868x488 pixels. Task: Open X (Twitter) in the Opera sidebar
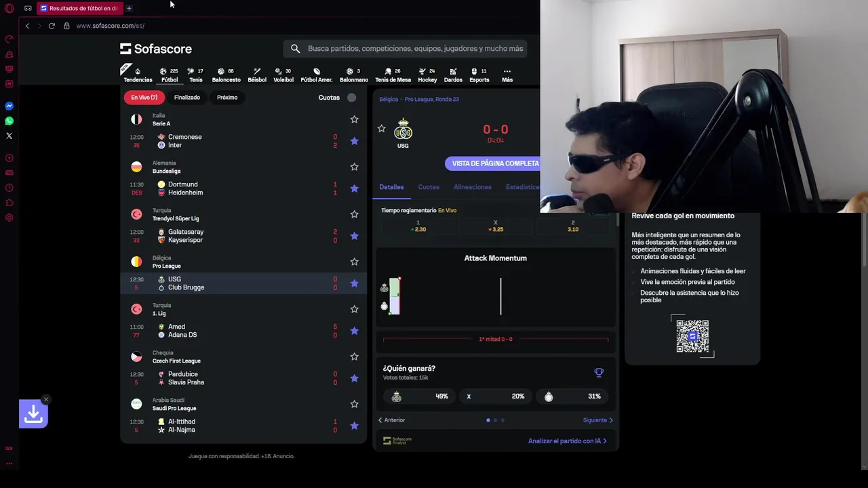point(9,136)
